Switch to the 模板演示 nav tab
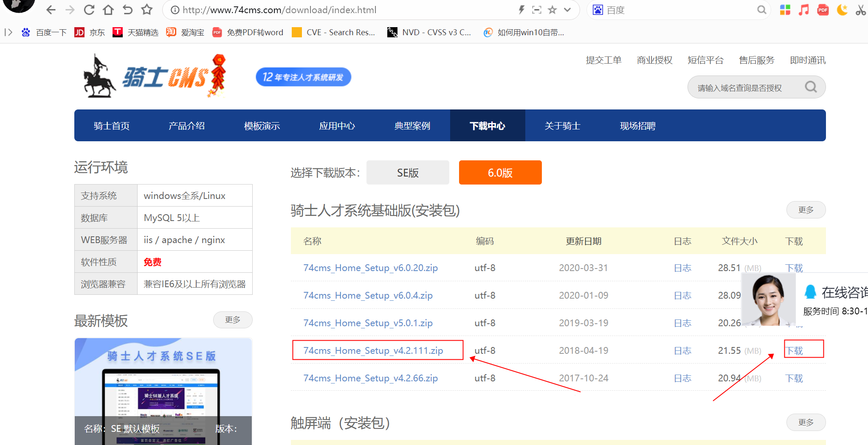The image size is (868, 445). pyautogui.click(x=262, y=126)
